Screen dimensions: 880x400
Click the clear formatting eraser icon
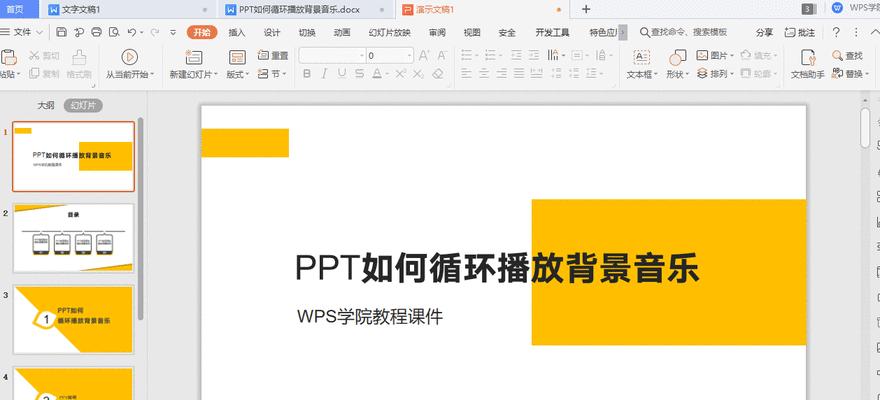(x=438, y=73)
